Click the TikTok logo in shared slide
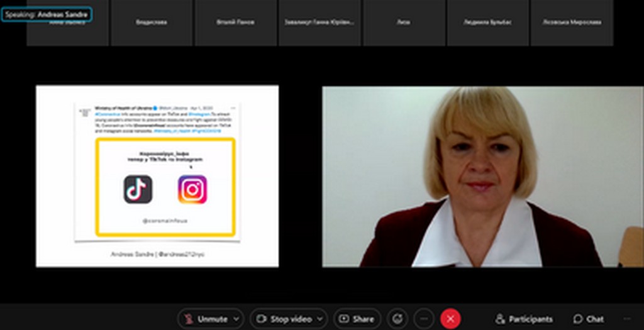 [138, 189]
